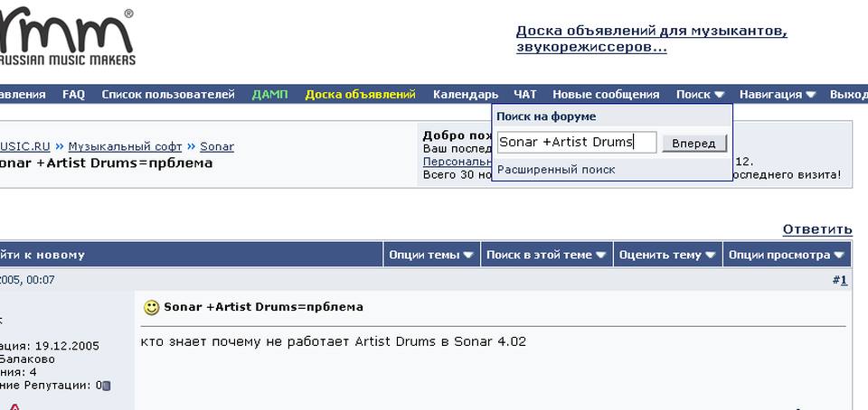Click the reputation indicator square icon

point(106,386)
